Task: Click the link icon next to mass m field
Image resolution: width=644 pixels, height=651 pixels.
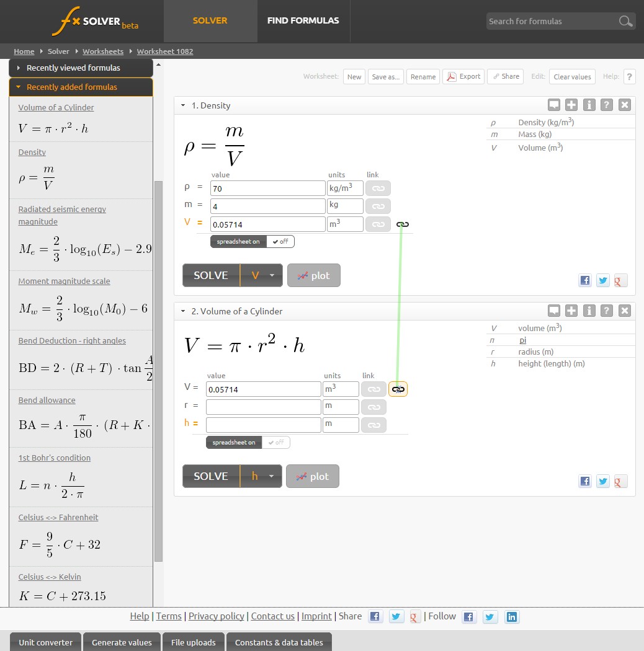Action: pos(377,206)
